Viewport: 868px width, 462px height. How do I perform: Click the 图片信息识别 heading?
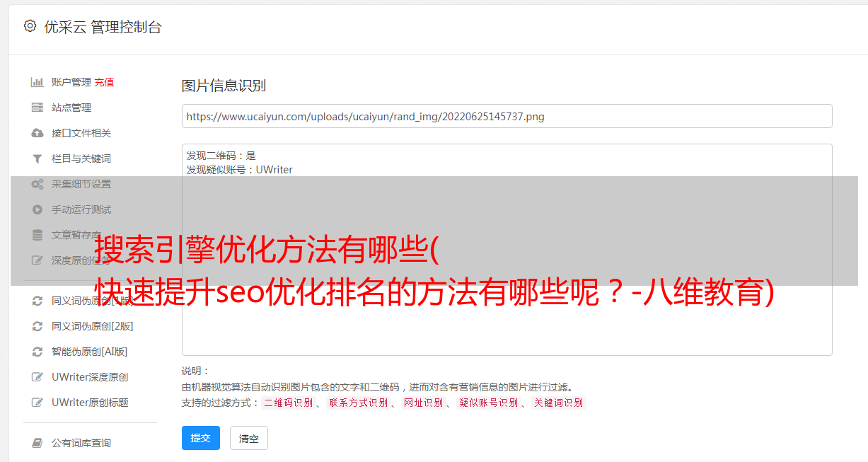point(224,86)
